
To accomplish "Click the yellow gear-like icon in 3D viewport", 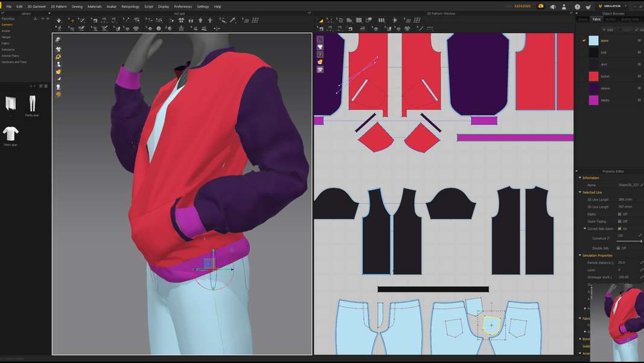I will [59, 57].
